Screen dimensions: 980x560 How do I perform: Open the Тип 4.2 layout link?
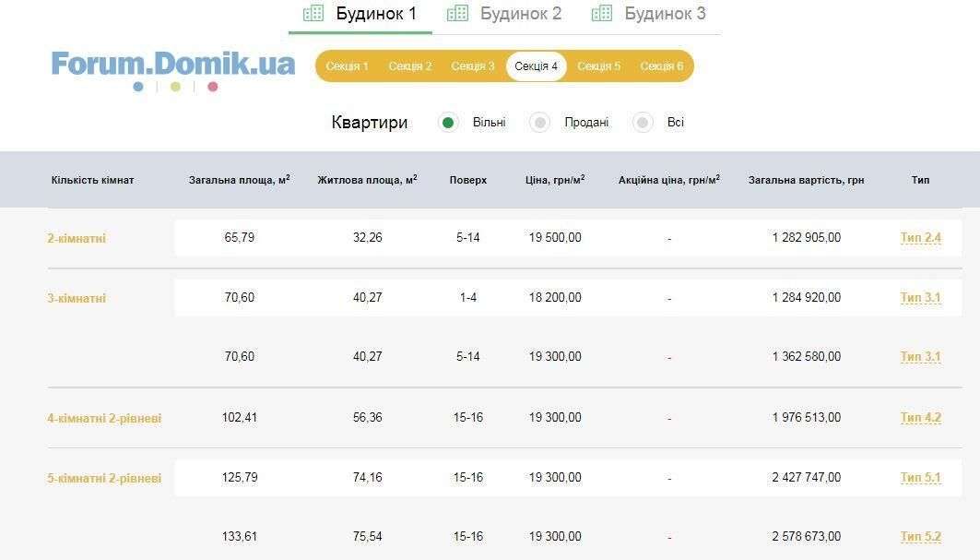(920, 418)
